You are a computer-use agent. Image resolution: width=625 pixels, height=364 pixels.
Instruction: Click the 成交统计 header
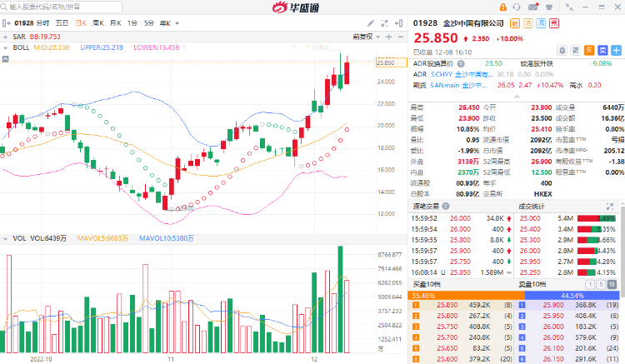(x=532, y=206)
